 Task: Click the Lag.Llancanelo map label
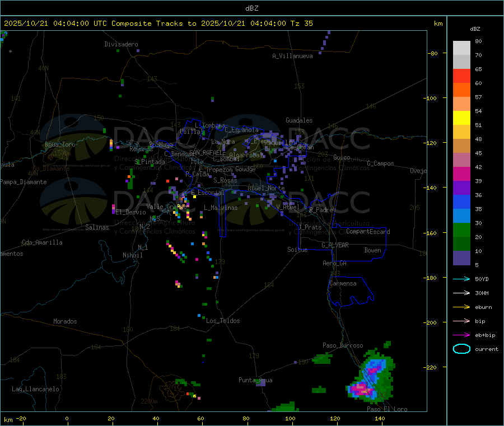[x=35, y=389]
